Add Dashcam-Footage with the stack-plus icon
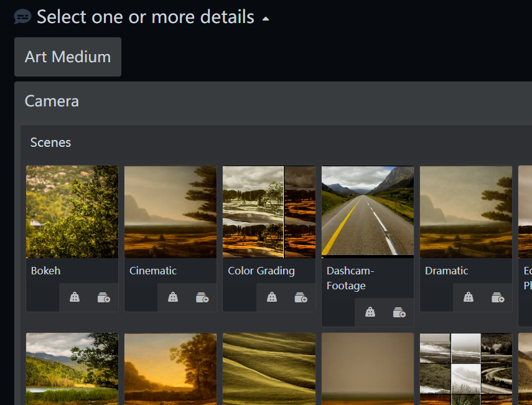532x405 pixels. point(399,312)
